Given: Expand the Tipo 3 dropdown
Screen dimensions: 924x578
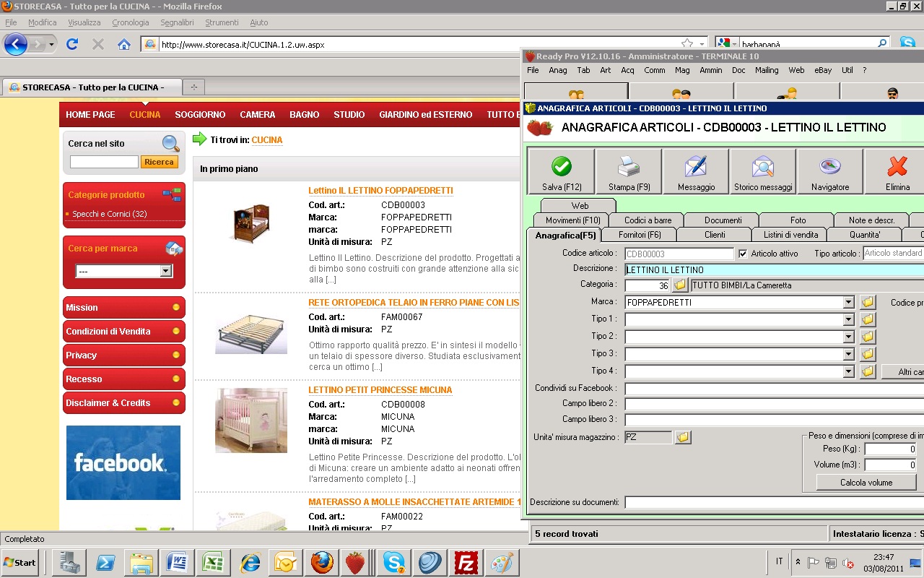Looking at the screenshot, I should click(848, 354).
